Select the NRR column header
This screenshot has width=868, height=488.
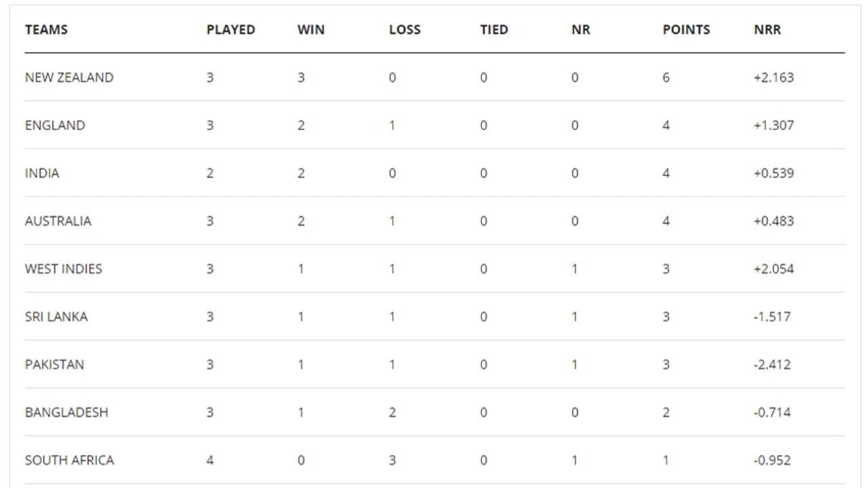coord(767,30)
